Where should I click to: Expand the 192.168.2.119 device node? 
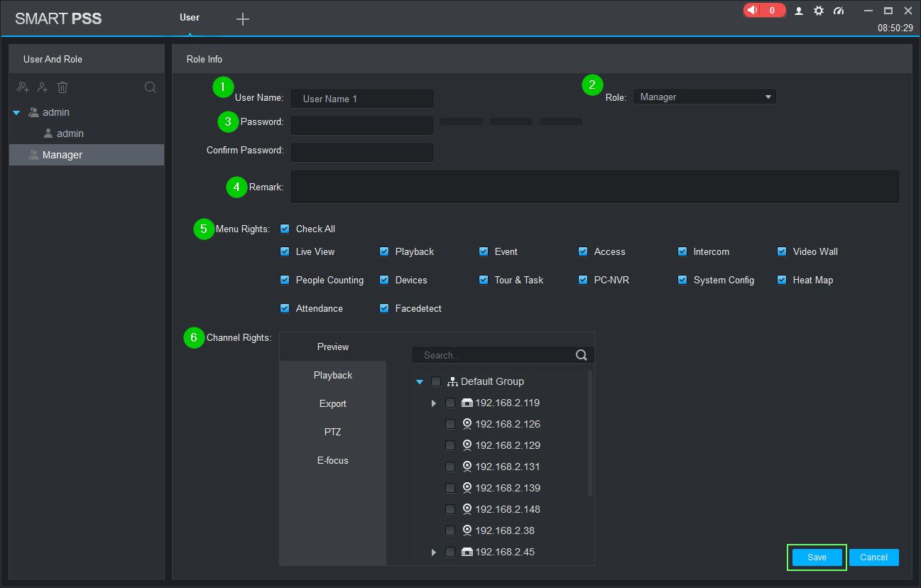click(x=434, y=403)
